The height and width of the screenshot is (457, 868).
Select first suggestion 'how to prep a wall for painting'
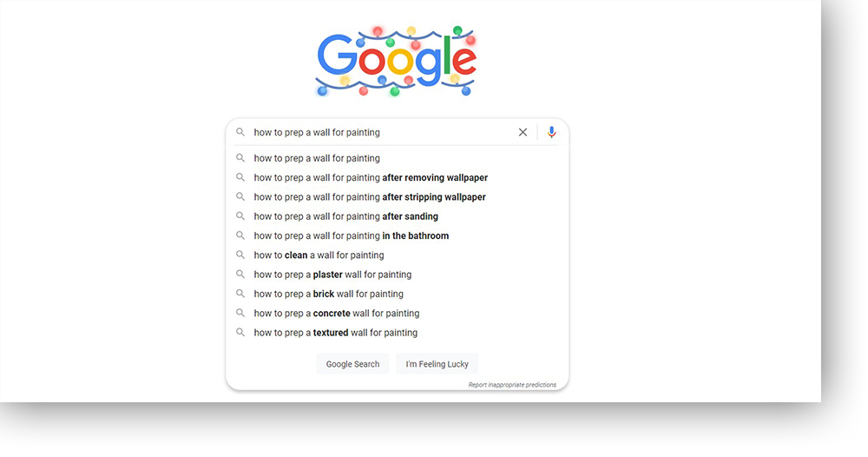397,158
